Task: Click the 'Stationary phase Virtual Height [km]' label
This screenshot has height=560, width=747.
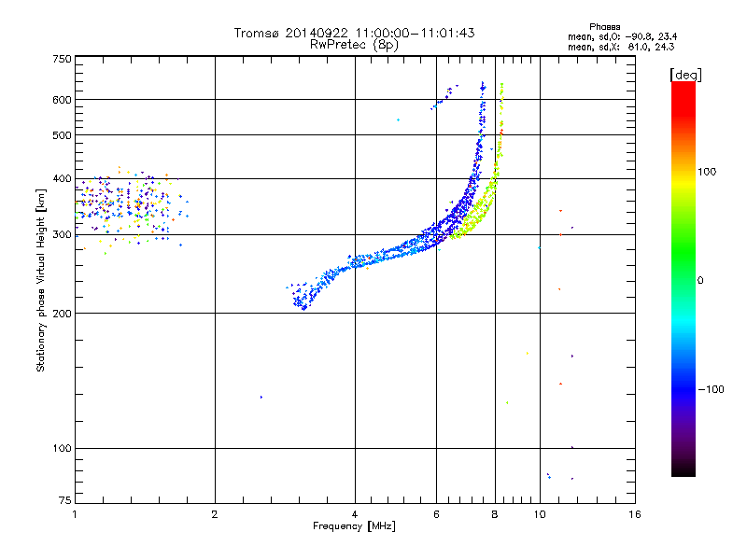Action: tap(41, 281)
